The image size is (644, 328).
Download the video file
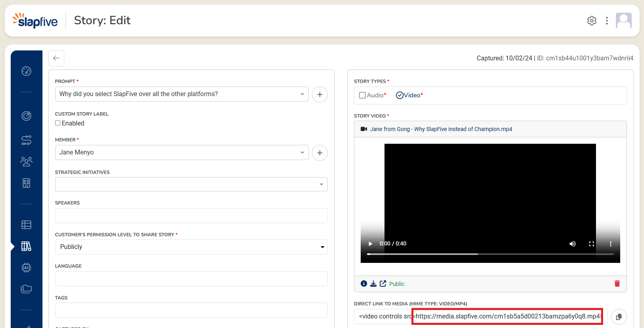click(373, 284)
